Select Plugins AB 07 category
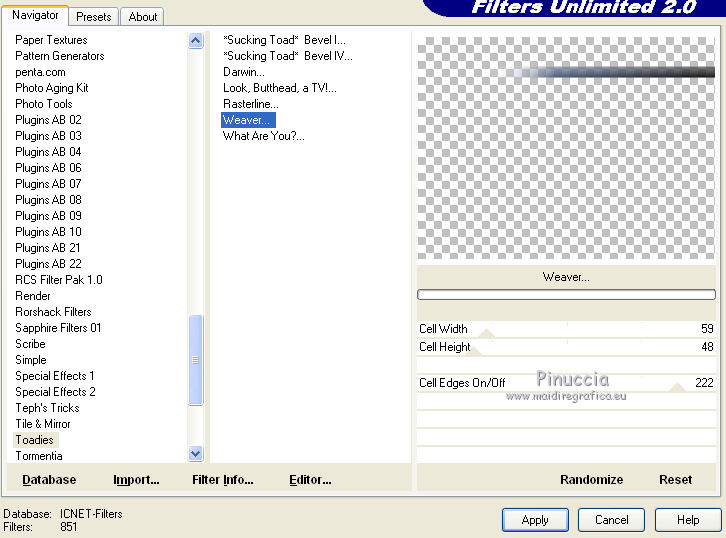Image resolution: width=726 pixels, height=538 pixels. coord(48,184)
